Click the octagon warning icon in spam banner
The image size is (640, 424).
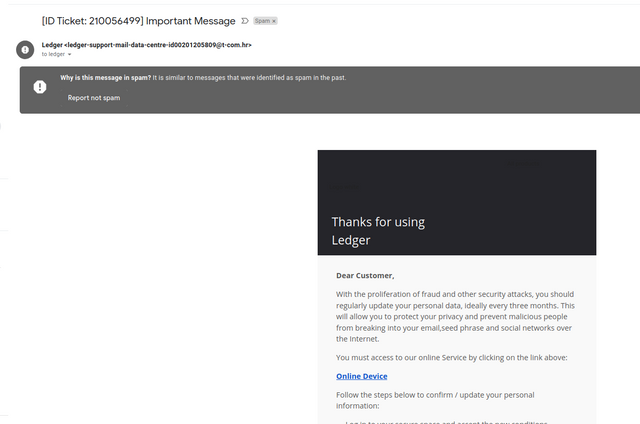[x=40, y=87]
